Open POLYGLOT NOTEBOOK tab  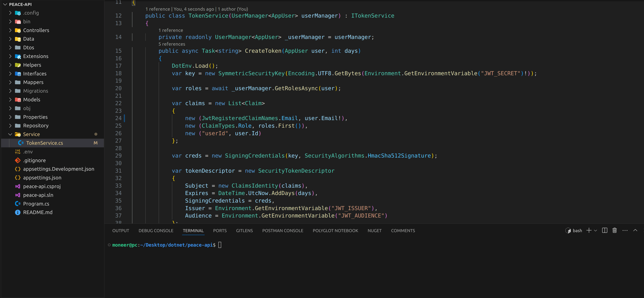tap(335, 230)
